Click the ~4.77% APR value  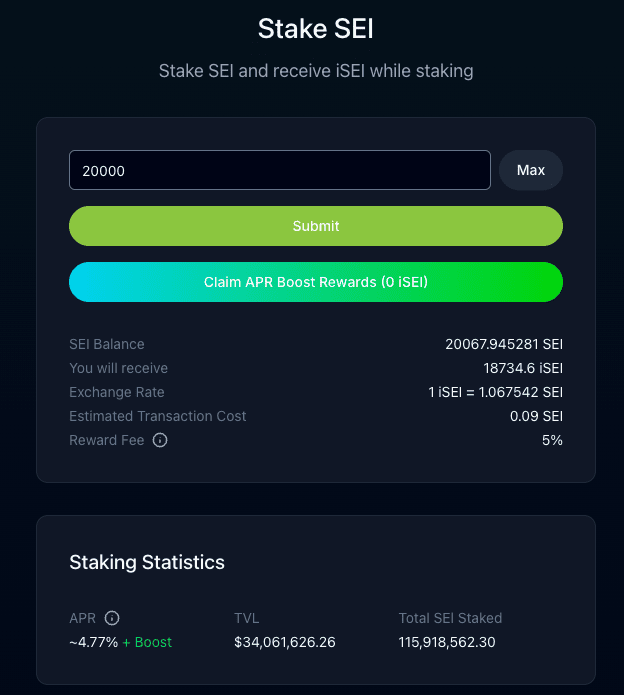[x=93, y=642]
